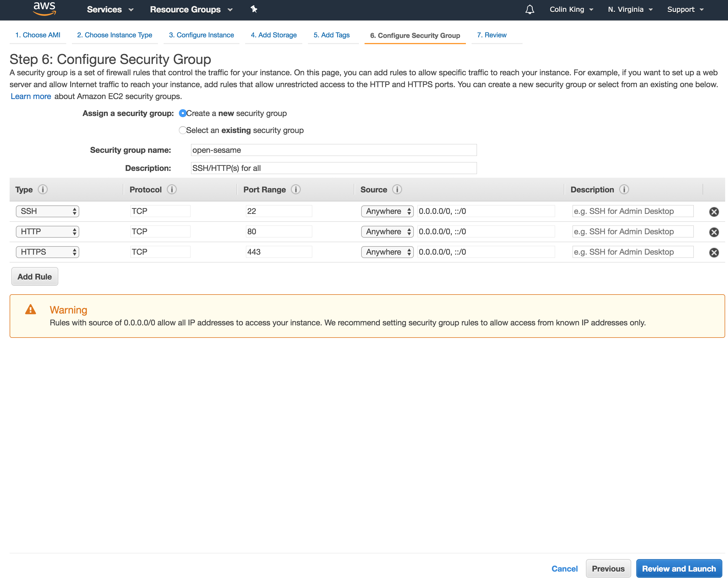
Task: Delete the HTTPS rule using X icon
Action: click(714, 252)
